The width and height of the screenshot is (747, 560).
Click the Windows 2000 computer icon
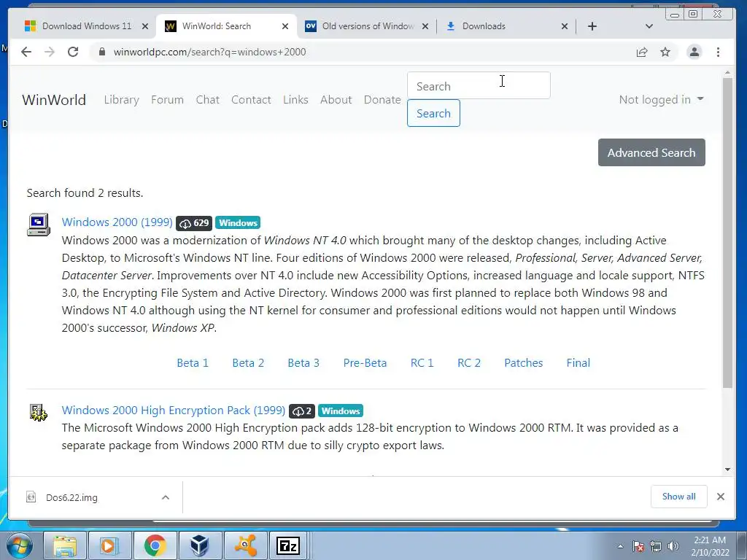[39, 225]
